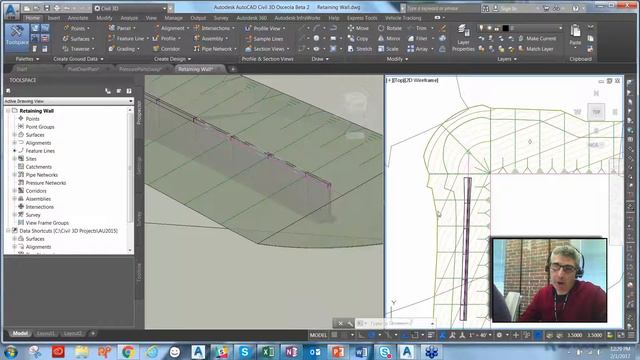This screenshot has width=640, height=360.
Task: Toggle grid display in status bar
Action: click(335, 335)
